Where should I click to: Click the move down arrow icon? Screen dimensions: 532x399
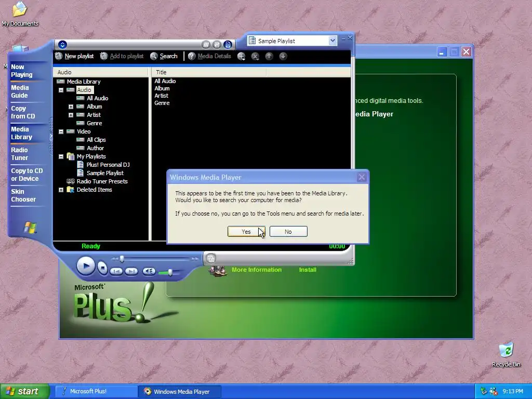click(283, 56)
